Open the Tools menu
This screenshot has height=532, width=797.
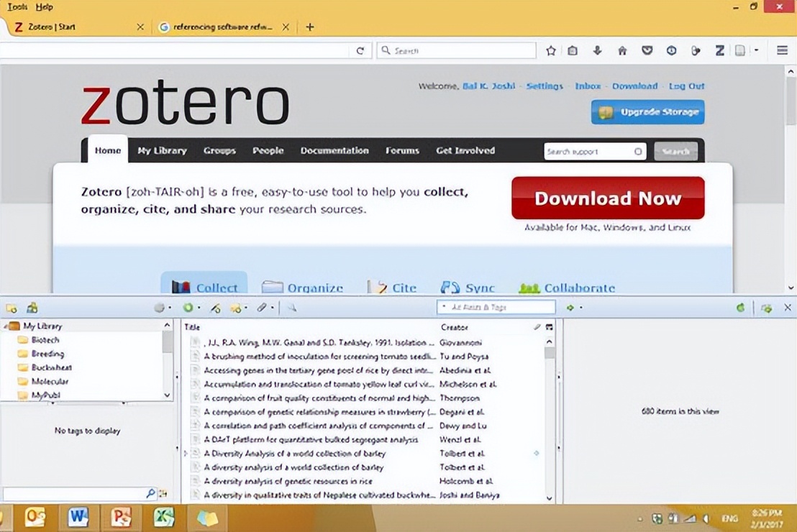(17, 6)
